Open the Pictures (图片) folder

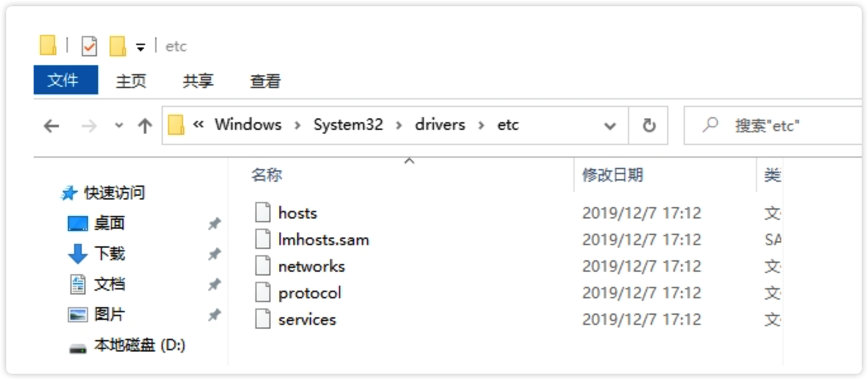(x=109, y=314)
